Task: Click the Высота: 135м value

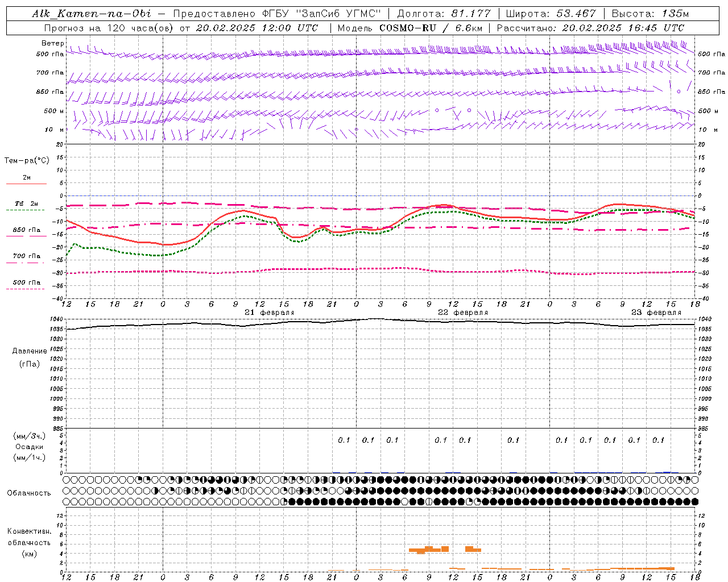Action: coord(650,14)
